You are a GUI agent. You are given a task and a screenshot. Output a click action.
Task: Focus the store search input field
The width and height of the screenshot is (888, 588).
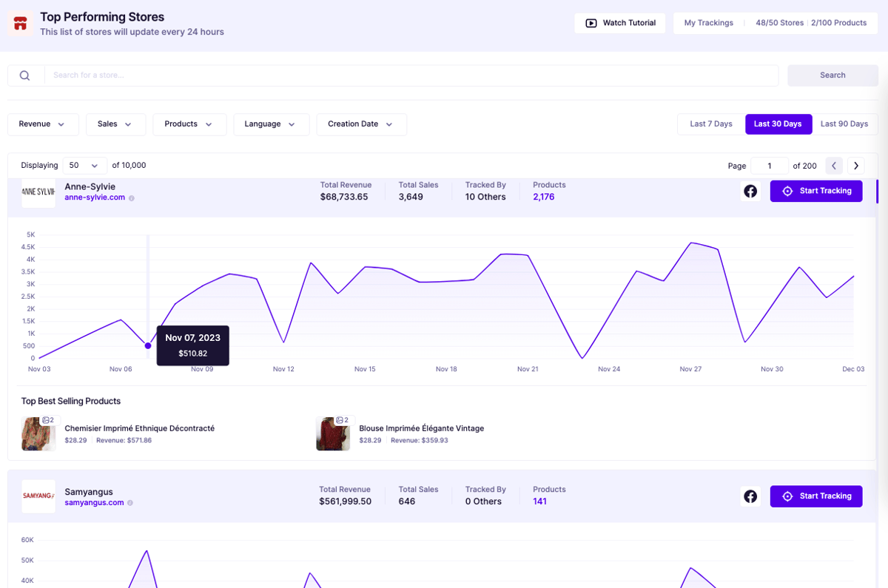[x=411, y=75]
